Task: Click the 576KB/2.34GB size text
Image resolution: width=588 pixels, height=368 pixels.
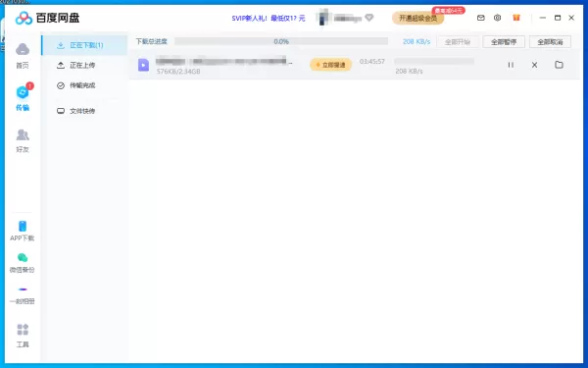Action: coord(178,72)
